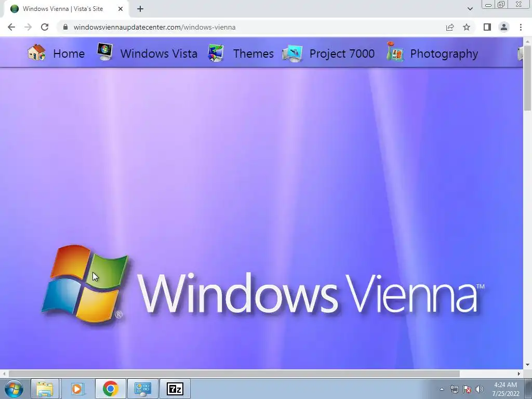The height and width of the screenshot is (399, 532).
Task: Close the Windows Vienna tab
Action: click(x=121, y=9)
